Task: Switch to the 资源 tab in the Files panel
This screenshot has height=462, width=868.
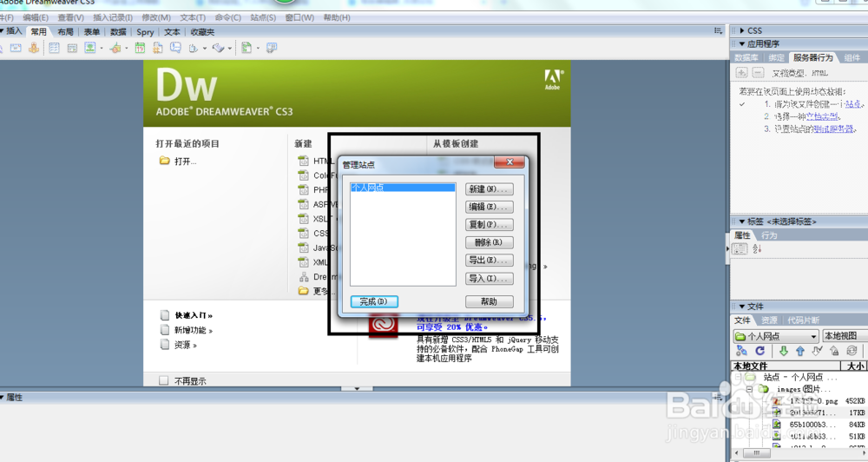Action: click(x=769, y=320)
